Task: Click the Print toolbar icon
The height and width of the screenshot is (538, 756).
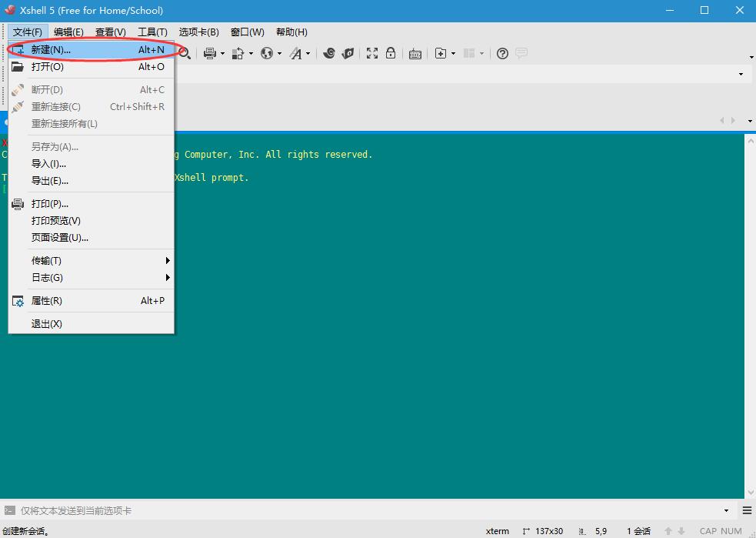Action: (x=210, y=53)
